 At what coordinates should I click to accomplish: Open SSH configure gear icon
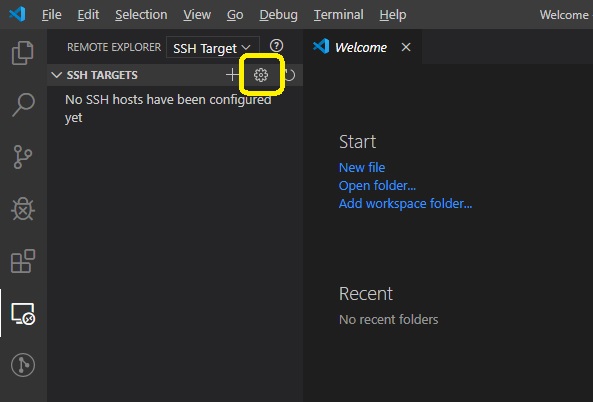coord(261,75)
